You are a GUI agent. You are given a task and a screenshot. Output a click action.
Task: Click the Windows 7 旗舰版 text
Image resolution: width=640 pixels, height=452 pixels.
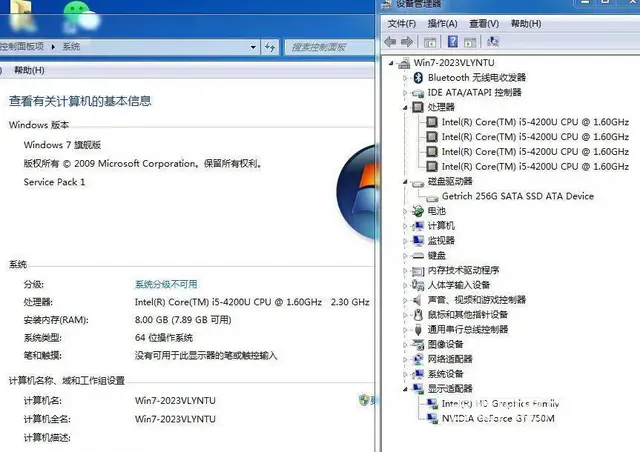click(62, 145)
